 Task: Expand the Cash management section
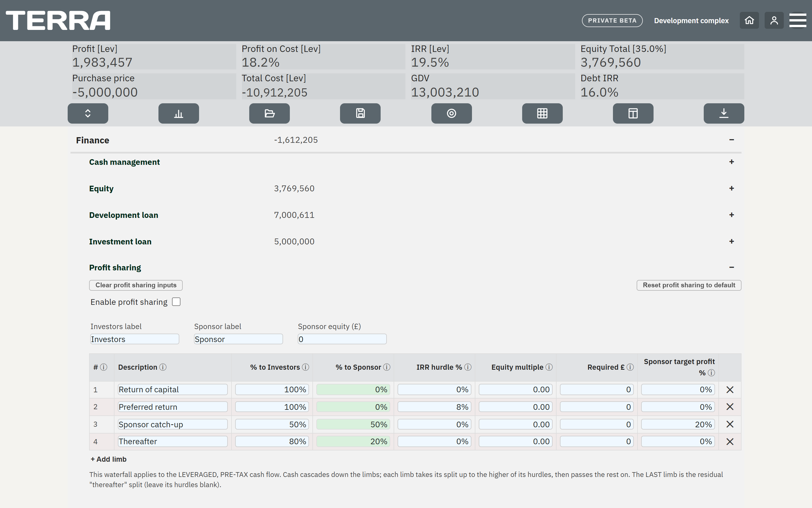[x=731, y=162]
